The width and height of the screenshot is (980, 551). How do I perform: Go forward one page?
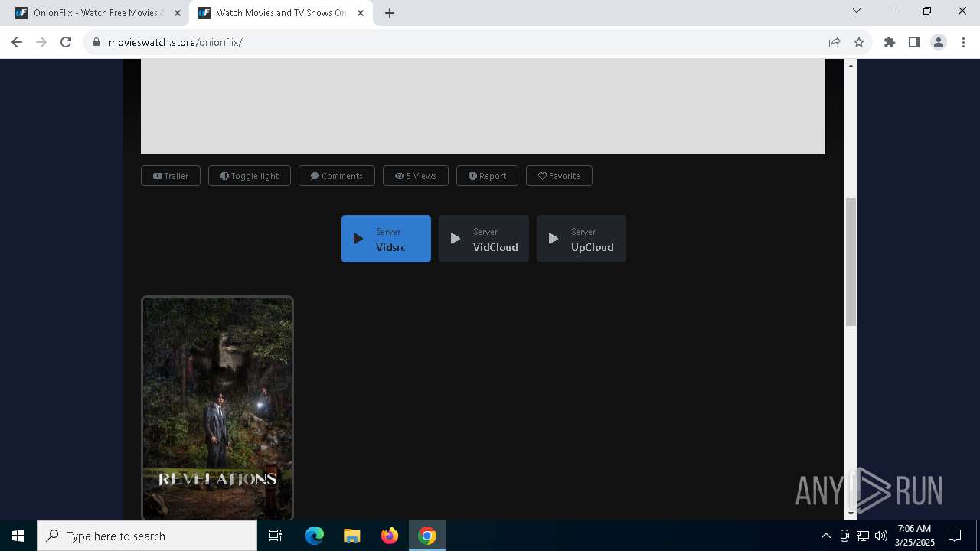41,42
